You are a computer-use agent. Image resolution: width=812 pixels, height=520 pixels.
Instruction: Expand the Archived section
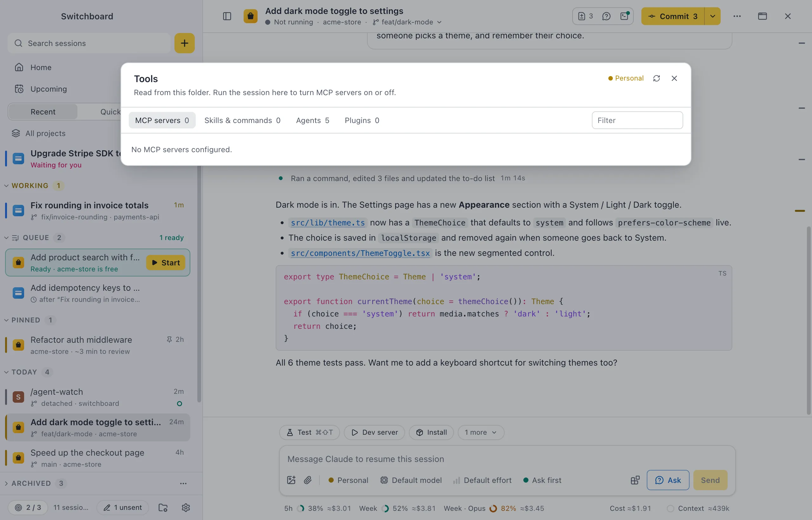coord(31,483)
